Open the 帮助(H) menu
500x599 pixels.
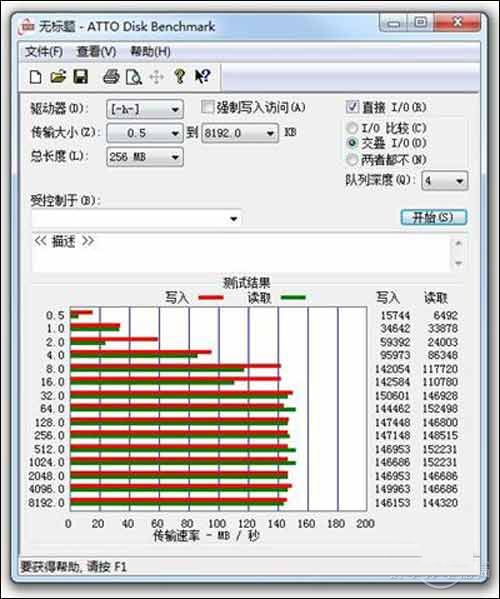pos(150,51)
